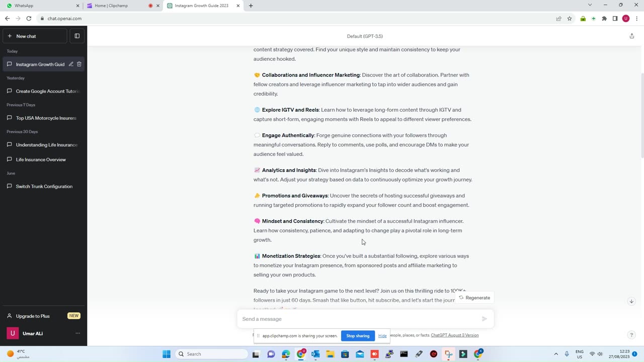Open the terminal app on the taskbar
Screen dimensions: 644x362
click(404, 354)
